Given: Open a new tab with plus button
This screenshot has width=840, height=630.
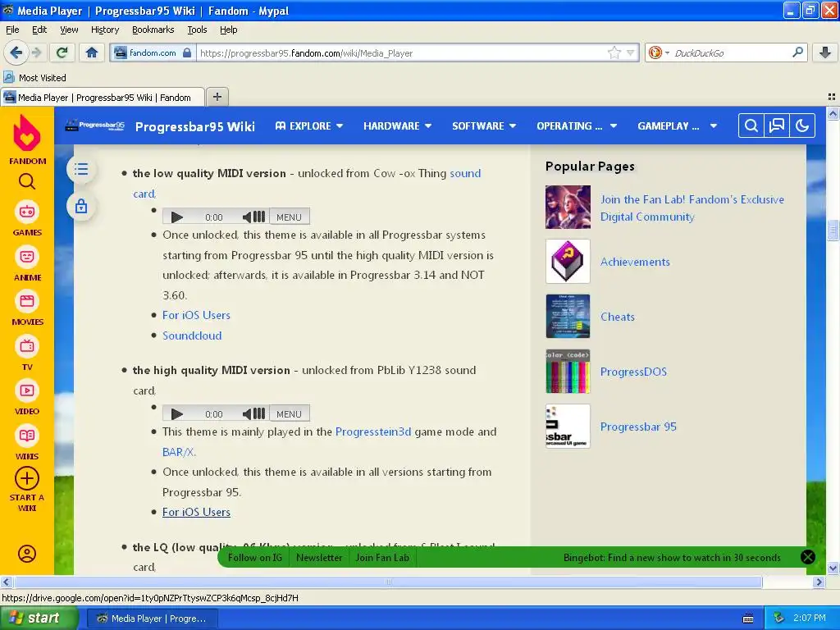Looking at the screenshot, I should coord(217,97).
